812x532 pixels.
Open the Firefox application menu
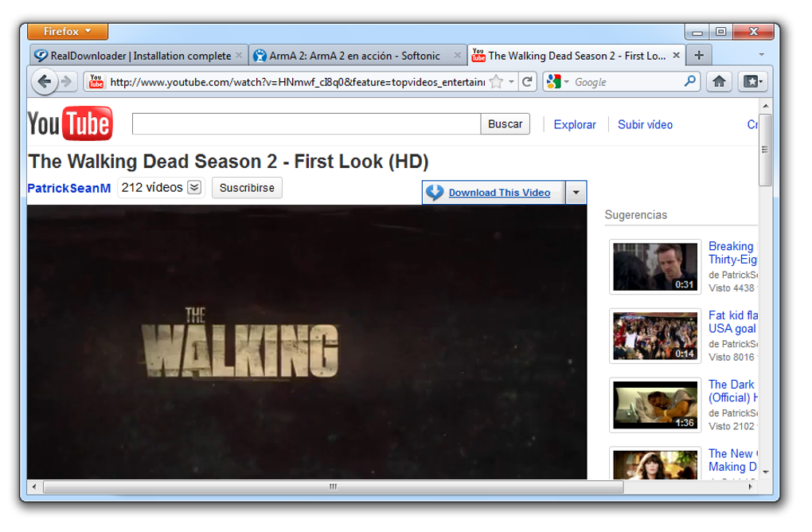(x=68, y=31)
